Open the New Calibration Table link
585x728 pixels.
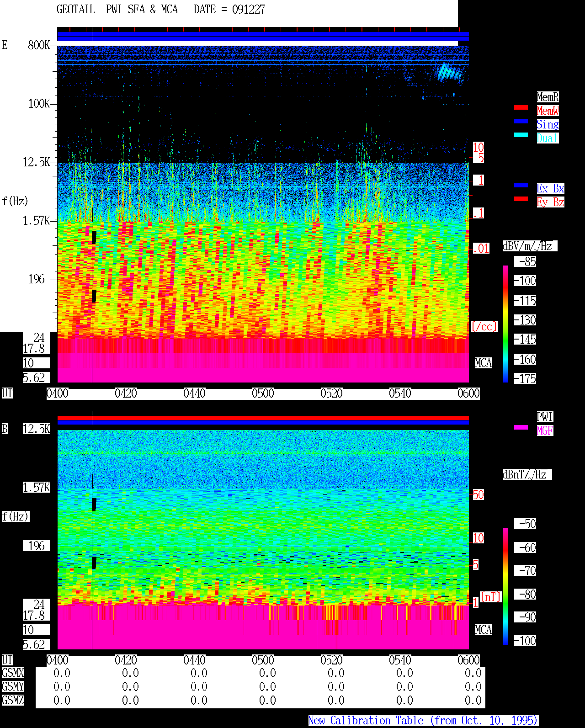pyautogui.click(x=423, y=721)
